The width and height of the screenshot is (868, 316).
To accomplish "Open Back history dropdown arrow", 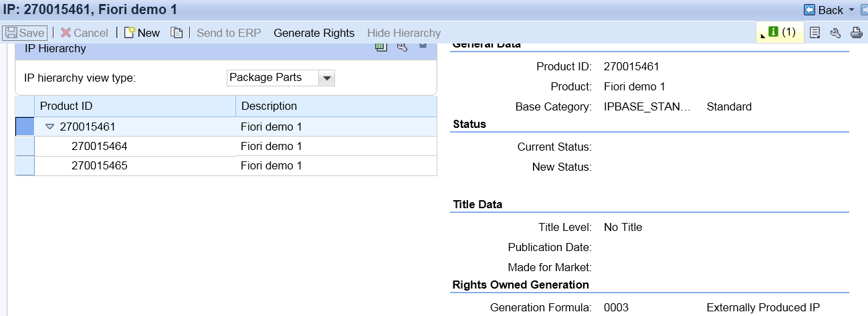I will click(x=851, y=10).
